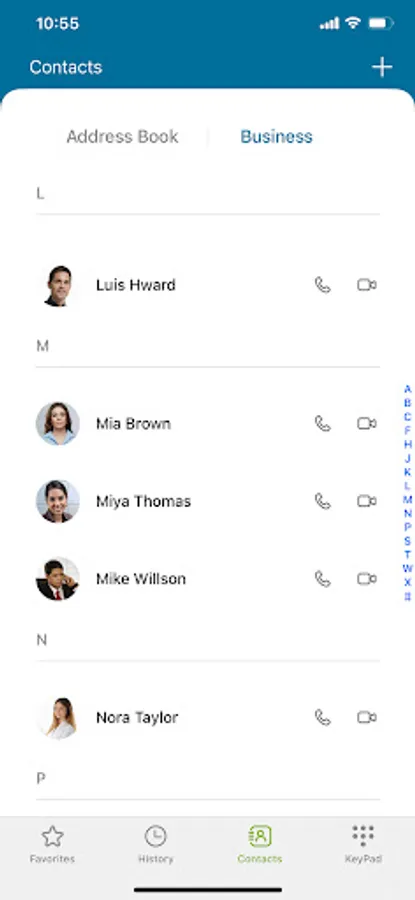This screenshot has height=900, width=415.
Task: Start video call with Nora Taylor
Action: pos(367,717)
